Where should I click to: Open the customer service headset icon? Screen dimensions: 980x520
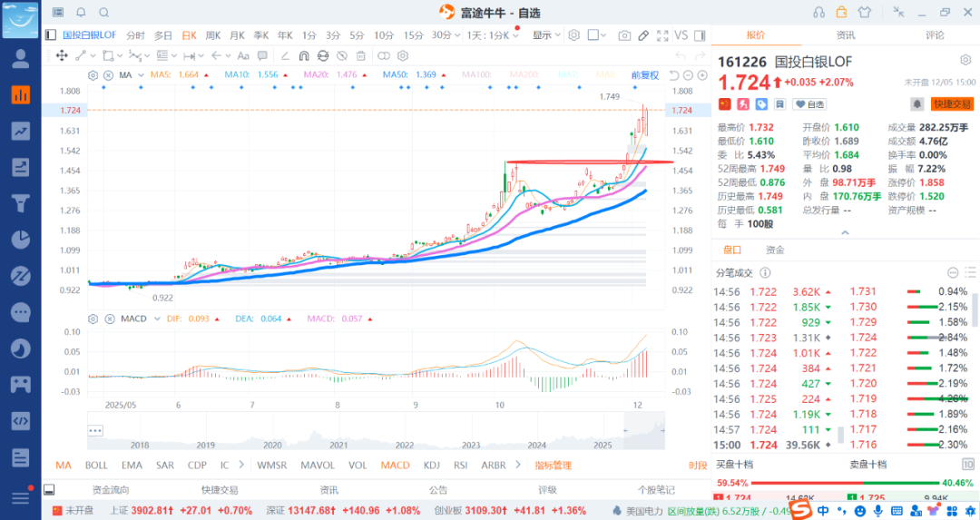(818, 13)
